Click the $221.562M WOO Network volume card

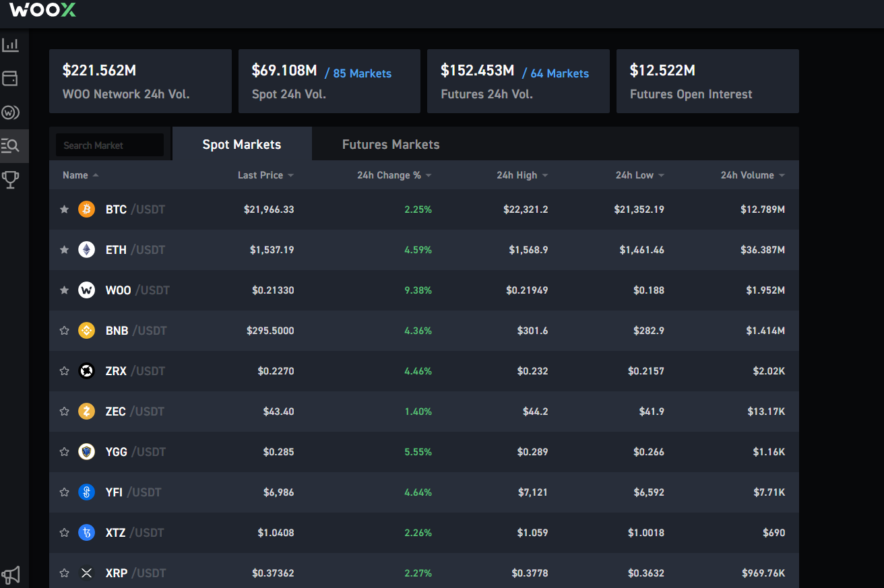coord(140,81)
